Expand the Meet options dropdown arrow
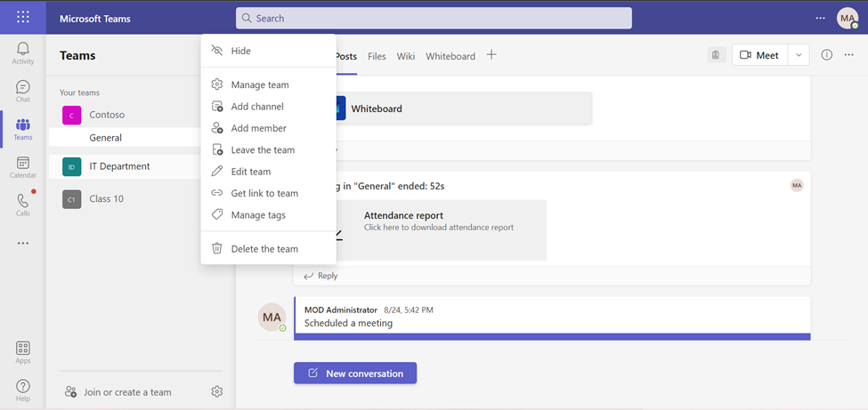 (x=799, y=55)
